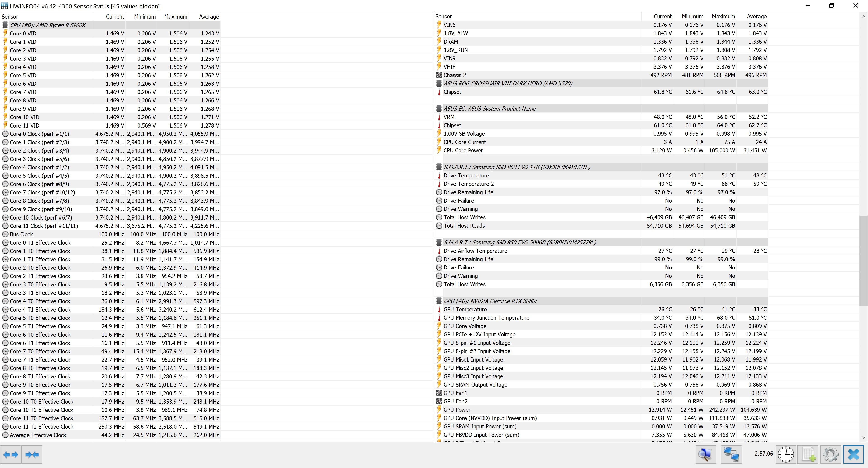The height and width of the screenshot is (468, 868).
Task: Click the scroll down arrow on right scrollbar
Action: (863, 437)
